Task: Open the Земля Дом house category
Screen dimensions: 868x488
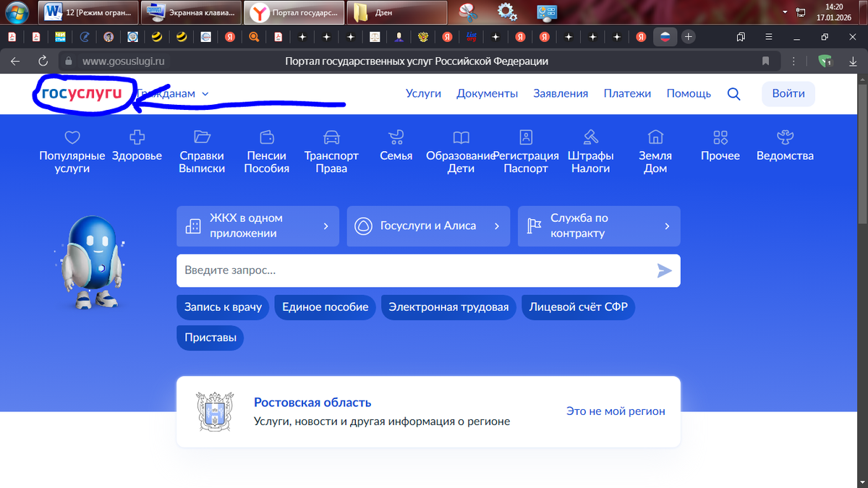Action: 655,137
